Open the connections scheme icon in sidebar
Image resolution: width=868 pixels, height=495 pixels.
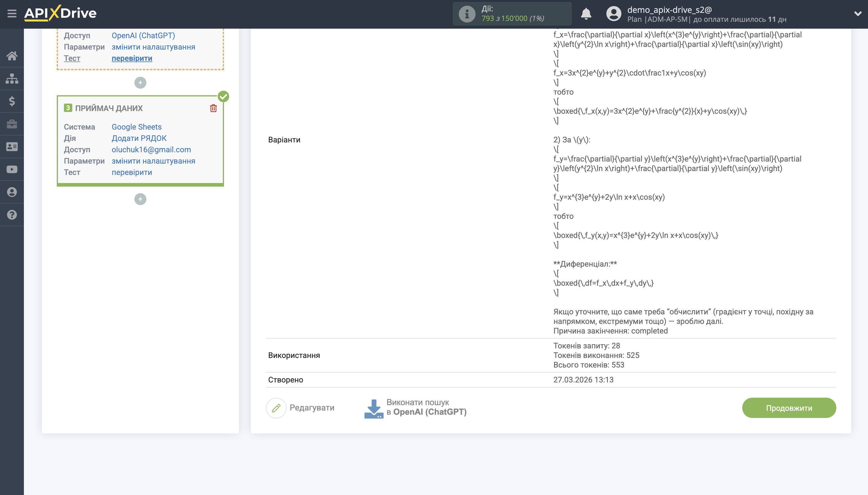pos(12,78)
